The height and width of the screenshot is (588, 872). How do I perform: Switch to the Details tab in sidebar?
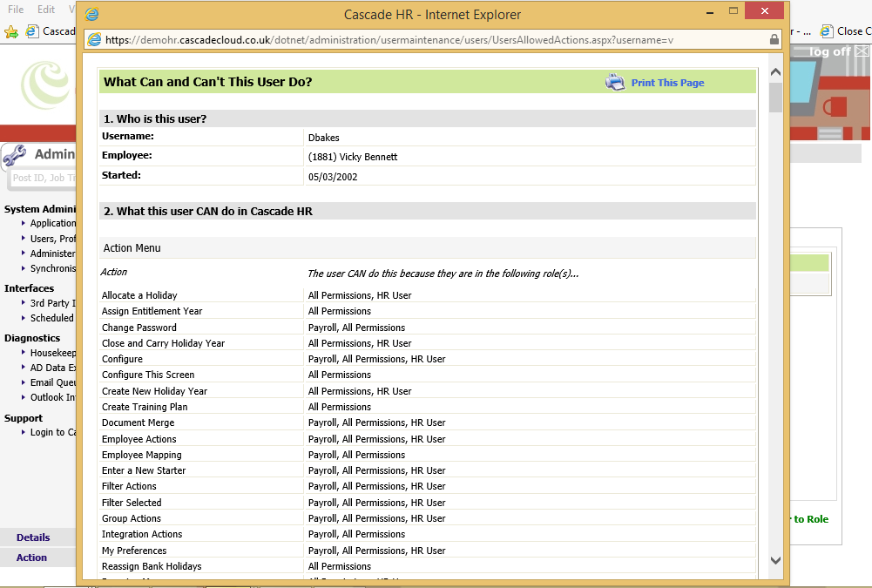(33, 537)
